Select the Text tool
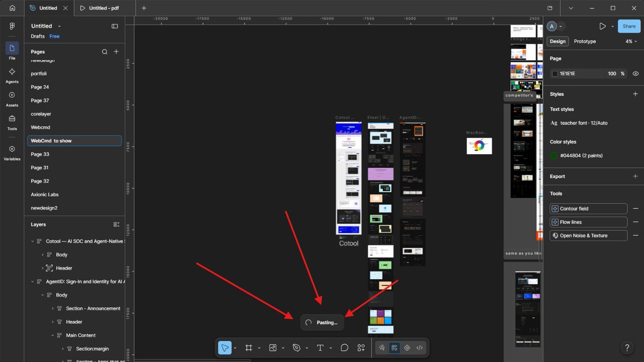644x362 pixels. [320, 348]
